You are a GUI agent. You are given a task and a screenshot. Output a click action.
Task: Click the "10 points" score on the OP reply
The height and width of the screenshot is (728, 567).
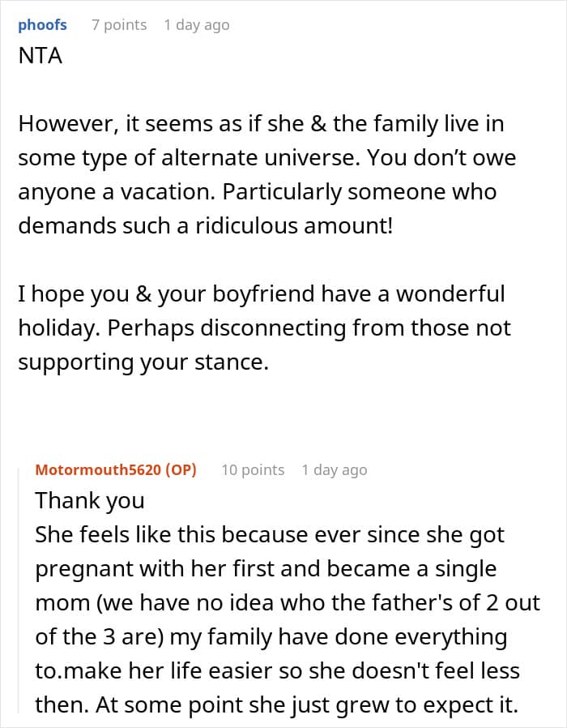[253, 469]
